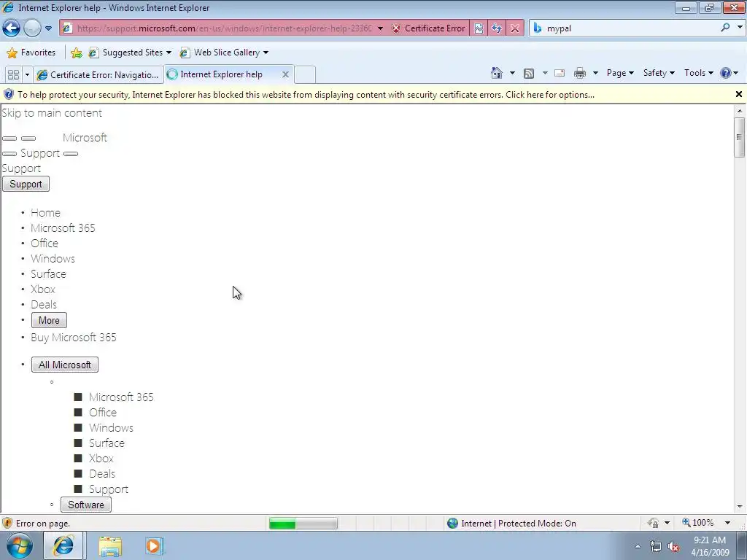Viewport: 747px width, 560px height.
Task: Open Web Slice Gallery dropdown
Action: [224, 52]
